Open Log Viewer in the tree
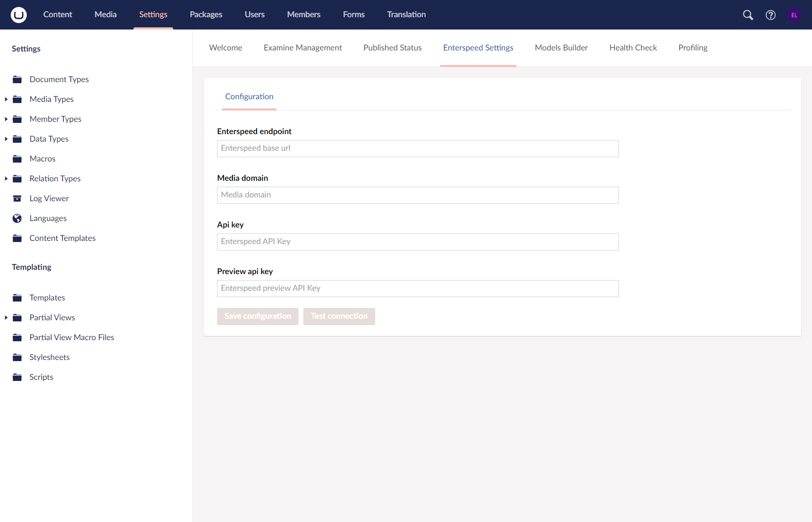Viewport: 812px width, 522px height. pyautogui.click(x=49, y=198)
